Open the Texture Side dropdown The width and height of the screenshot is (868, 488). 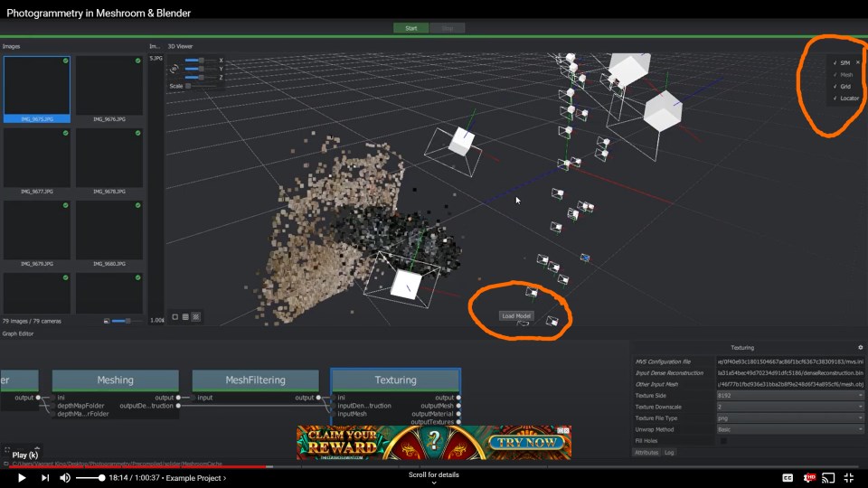(x=790, y=396)
